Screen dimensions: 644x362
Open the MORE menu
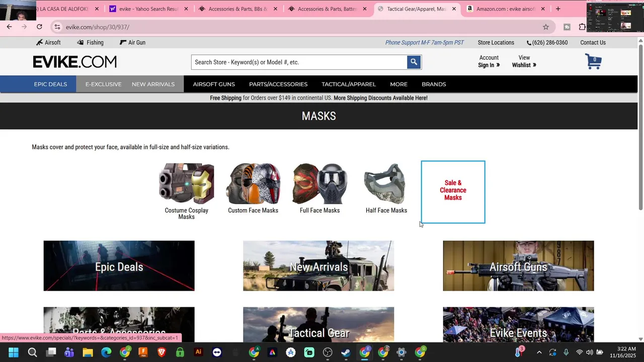point(398,84)
